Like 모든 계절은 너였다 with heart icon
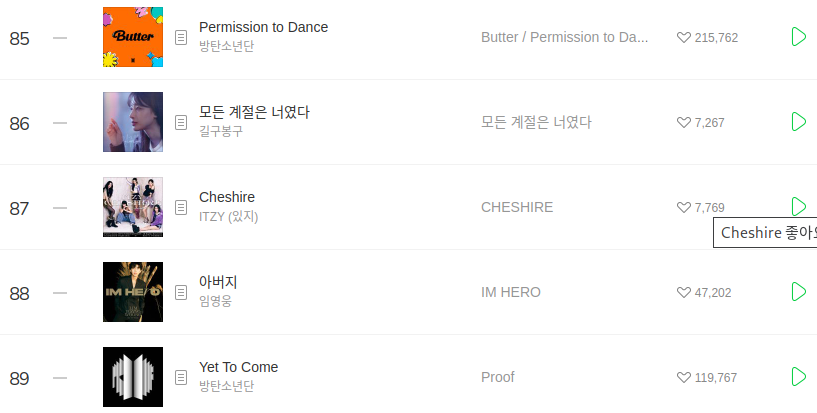Viewport: 817px width, 413px height. (684, 123)
